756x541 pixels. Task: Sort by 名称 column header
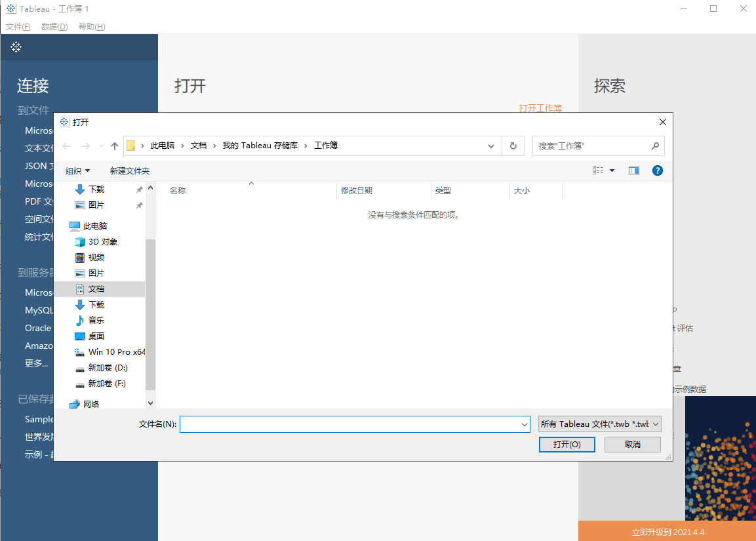247,190
